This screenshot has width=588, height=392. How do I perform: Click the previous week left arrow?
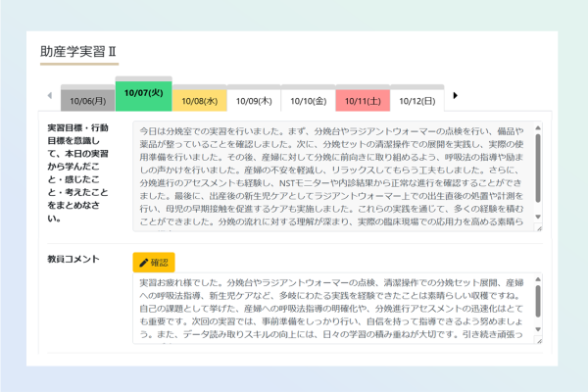click(x=50, y=96)
